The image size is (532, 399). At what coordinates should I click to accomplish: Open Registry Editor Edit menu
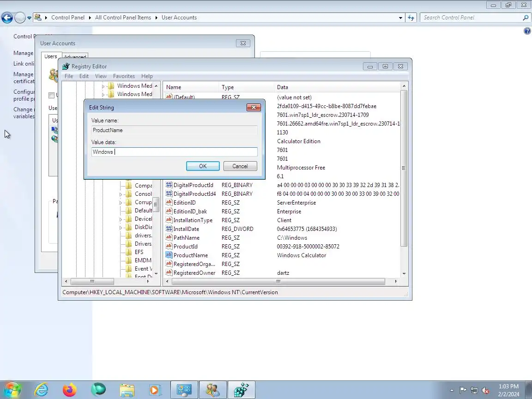(x=84, y=76)
